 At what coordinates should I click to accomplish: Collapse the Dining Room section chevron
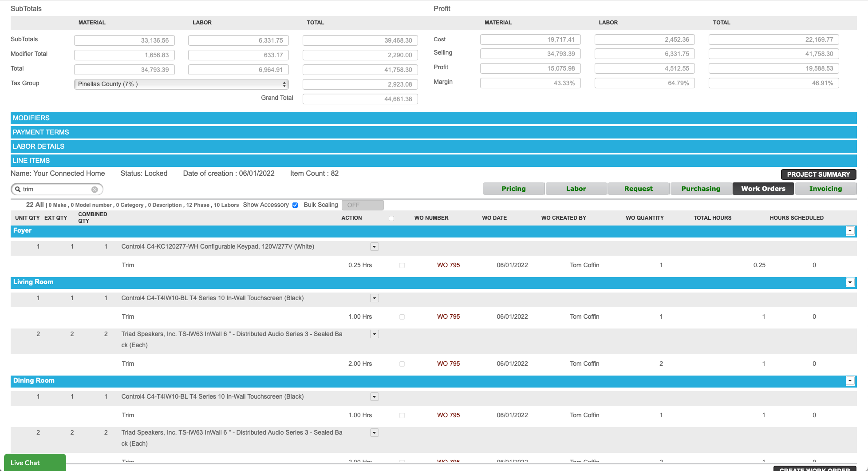coord(850,381)
